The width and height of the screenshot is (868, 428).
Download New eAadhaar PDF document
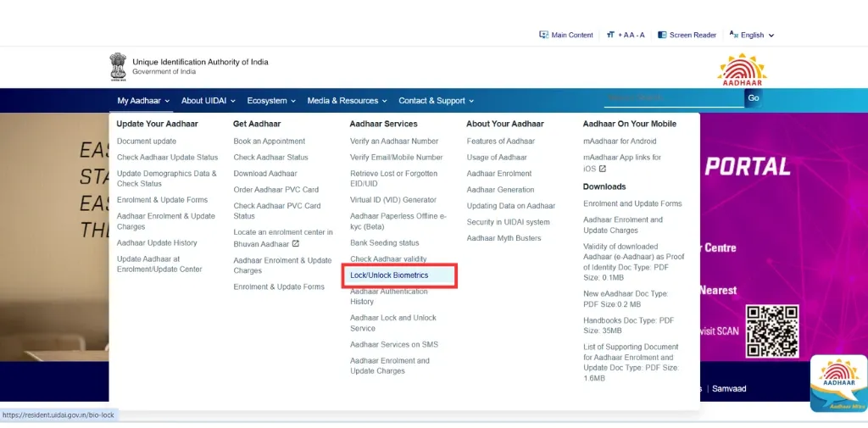click(x=626, y=299)
